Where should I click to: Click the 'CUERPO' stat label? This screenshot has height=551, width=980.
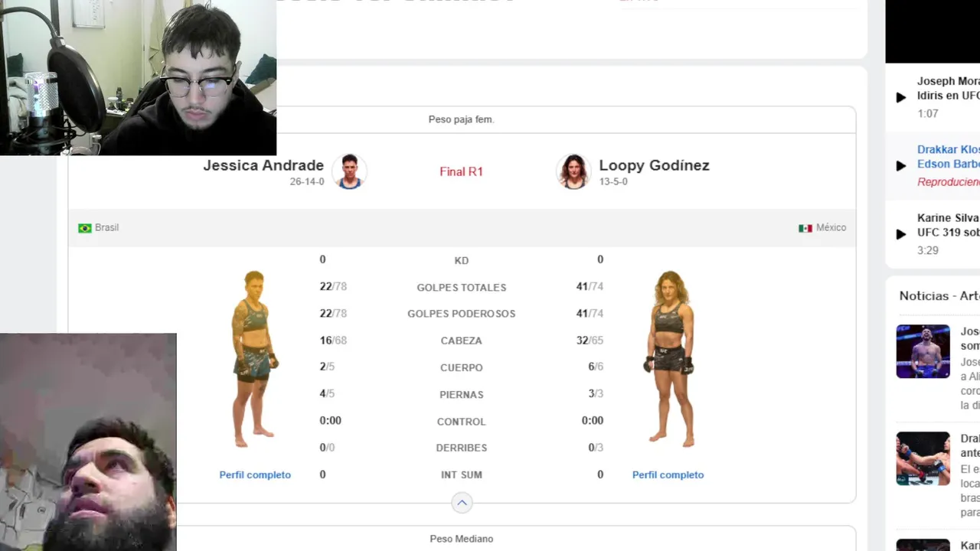461,367
